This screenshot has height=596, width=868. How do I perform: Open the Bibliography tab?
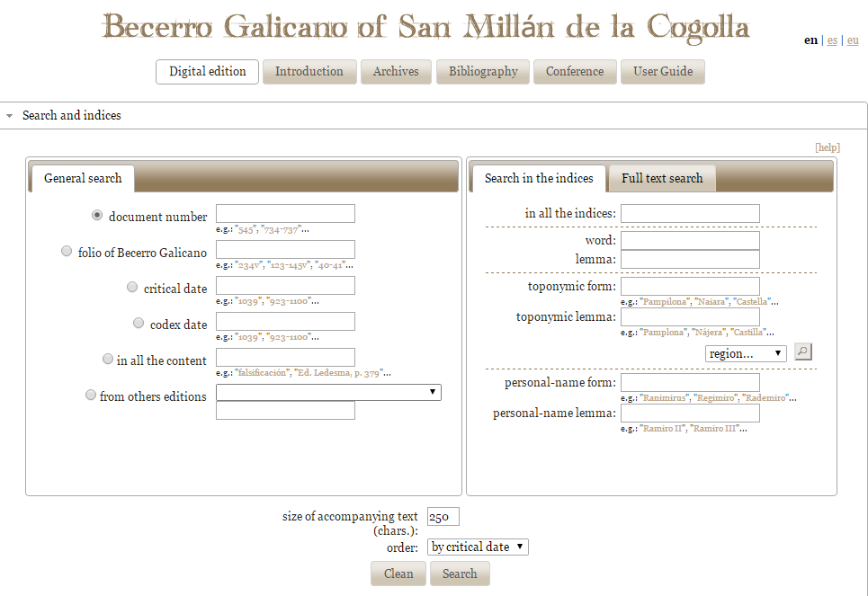pyautogui.click(x=483, y=72)
